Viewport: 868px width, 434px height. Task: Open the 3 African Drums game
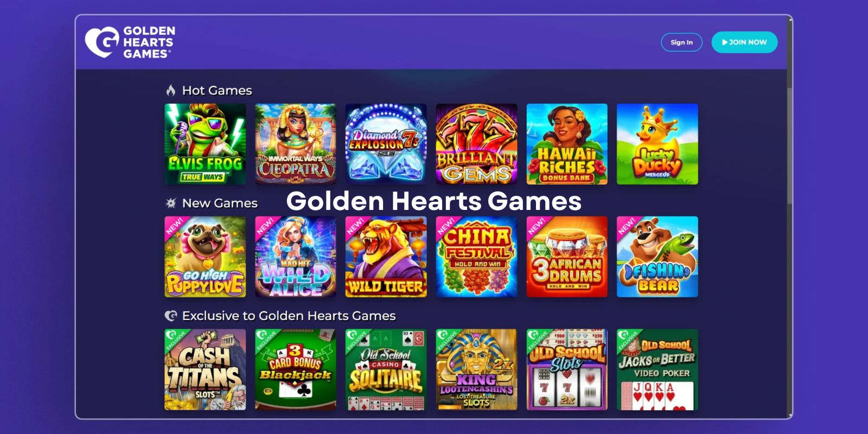point(567,257)
